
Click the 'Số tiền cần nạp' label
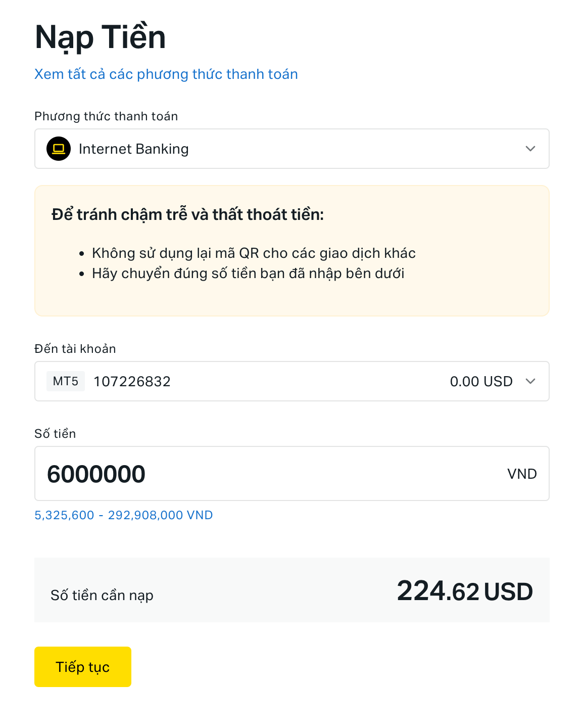pyautogui.click(x=102, y=596)
